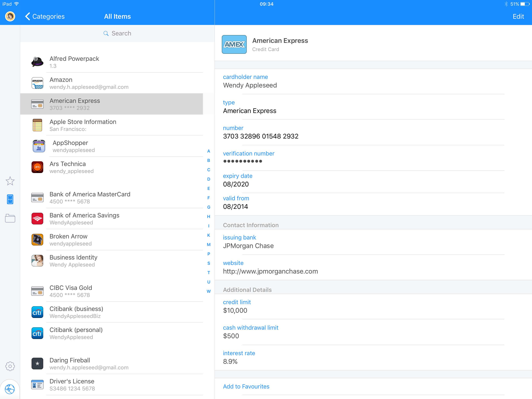Open the user profile avatar
The height and width of the screenshot is (399, 532).
pyautogui.click(x=10, y=16)
